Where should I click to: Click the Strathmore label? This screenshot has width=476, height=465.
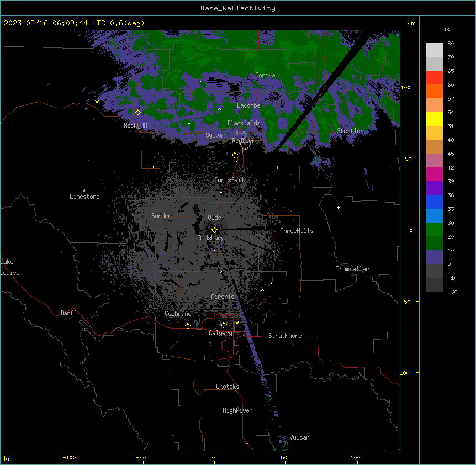(x=285, y=336)
